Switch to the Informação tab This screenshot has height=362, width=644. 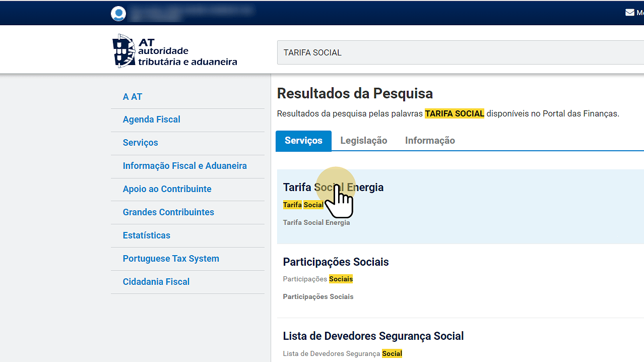pyautogui.click(x=430, y=141)
